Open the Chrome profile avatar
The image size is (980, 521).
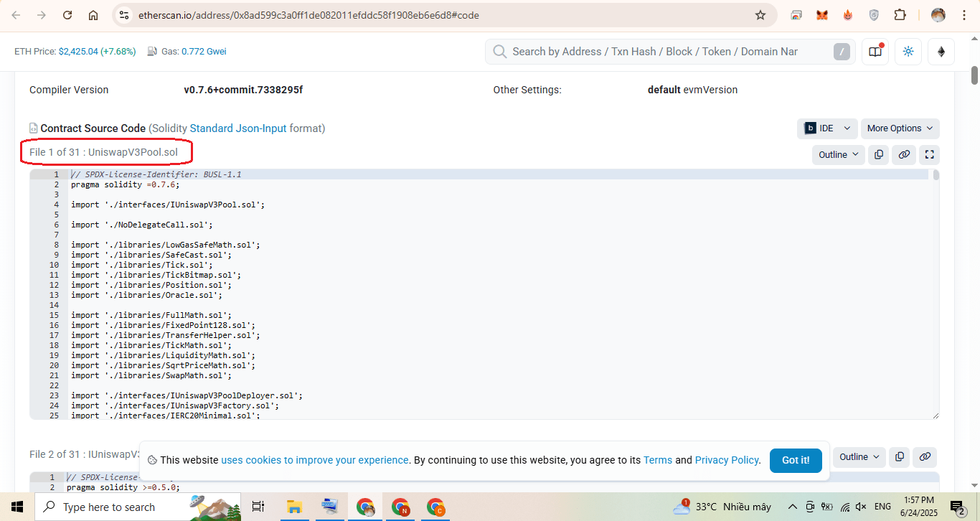[938, 15]
